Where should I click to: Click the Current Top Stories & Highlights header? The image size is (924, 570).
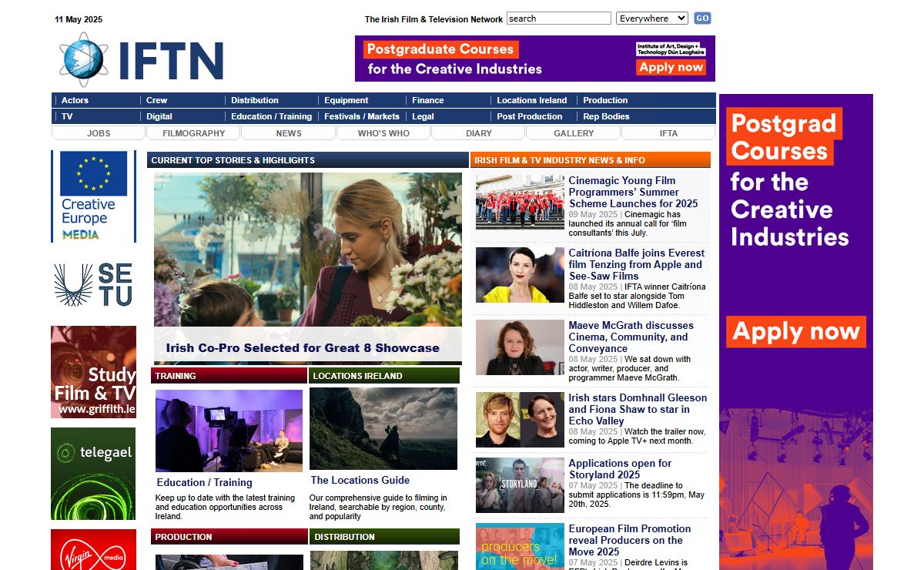click(x=308, y=160)
